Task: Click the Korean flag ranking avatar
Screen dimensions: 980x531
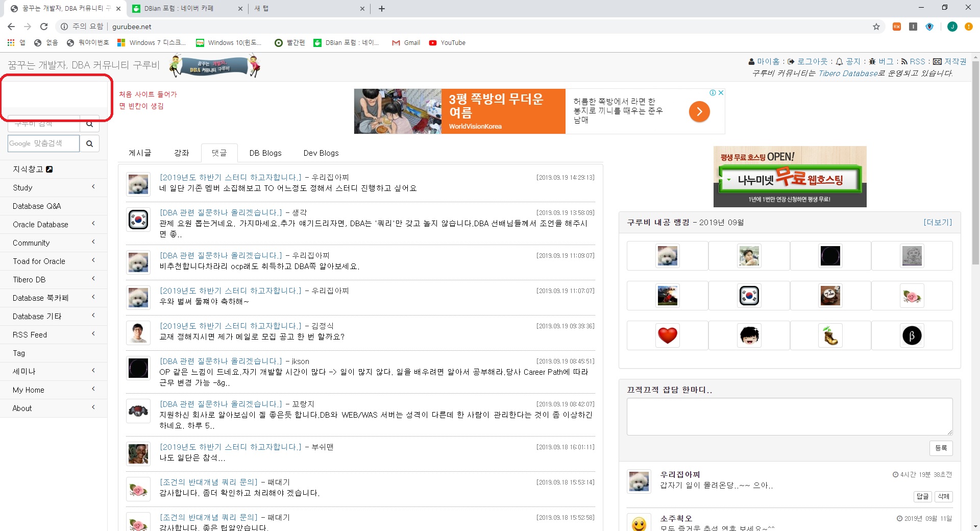Action: 749,296
